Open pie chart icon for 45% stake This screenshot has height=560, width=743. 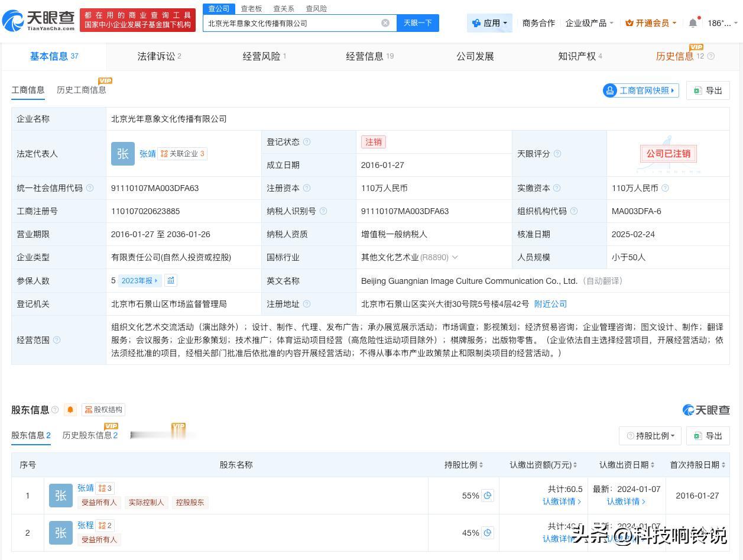click(488, 533)
